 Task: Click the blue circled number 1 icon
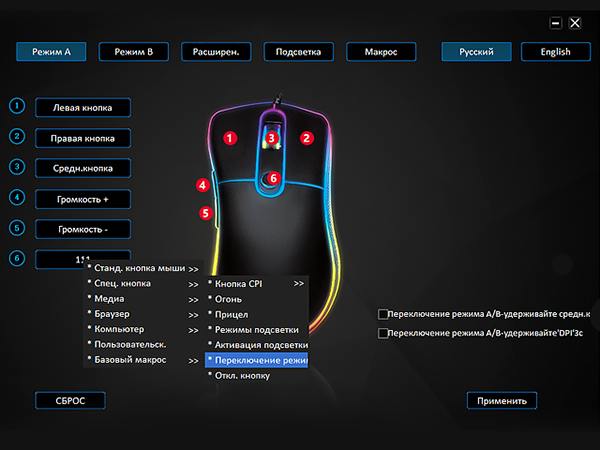[16, 107]
